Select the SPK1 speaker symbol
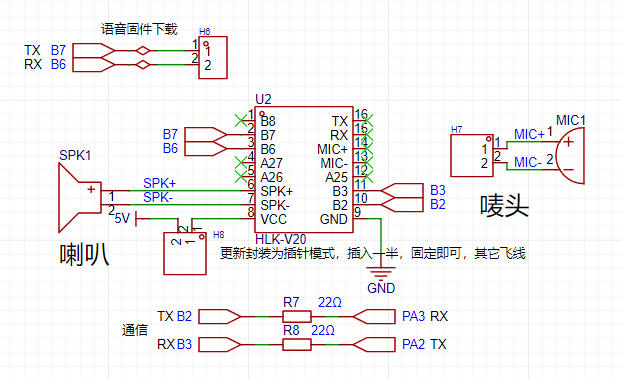The height and width of the screenshot is (379, 621). coord(80,198)
